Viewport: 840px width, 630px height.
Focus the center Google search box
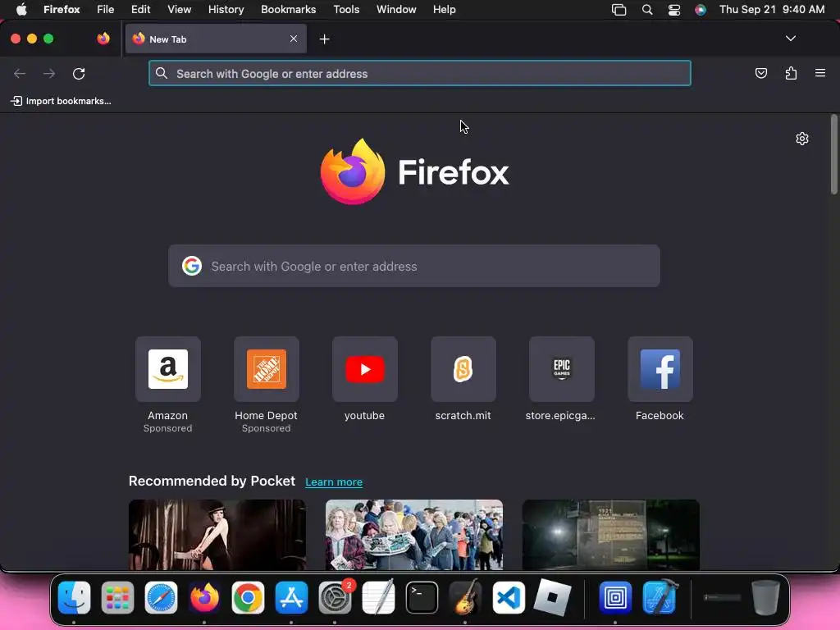414,266
